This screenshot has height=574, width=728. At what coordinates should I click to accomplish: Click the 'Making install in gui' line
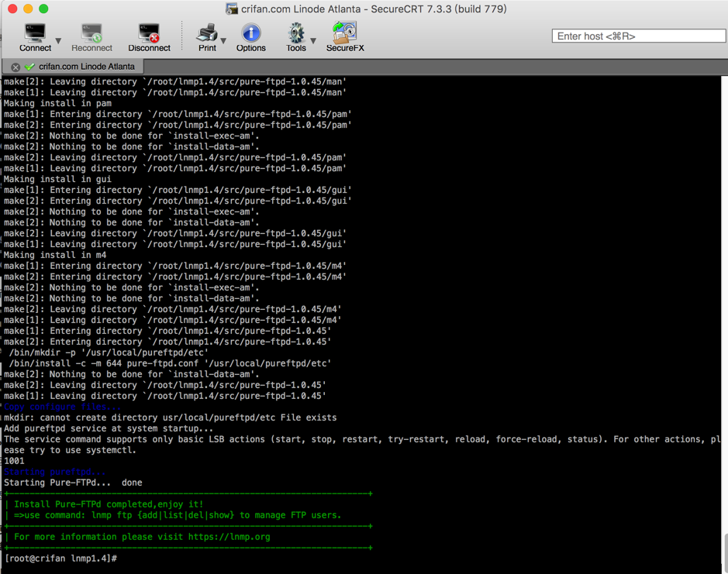(x=57, y=179)
